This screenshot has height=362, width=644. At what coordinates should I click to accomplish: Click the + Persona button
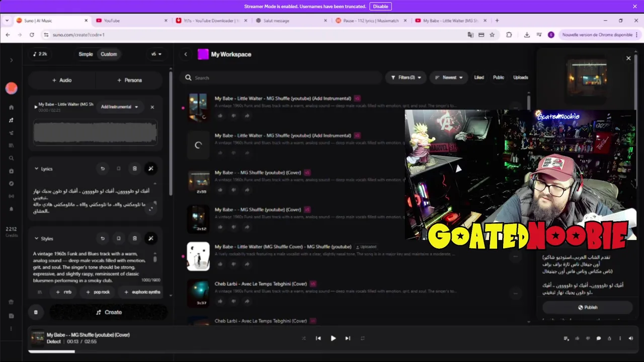pos(129,80)
